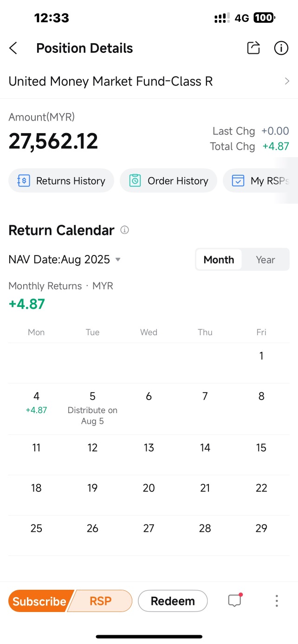Viewport: 298px width, 644px height.
Task: Open Return Calendar info tooltip icon
Action: pos(124,230)
